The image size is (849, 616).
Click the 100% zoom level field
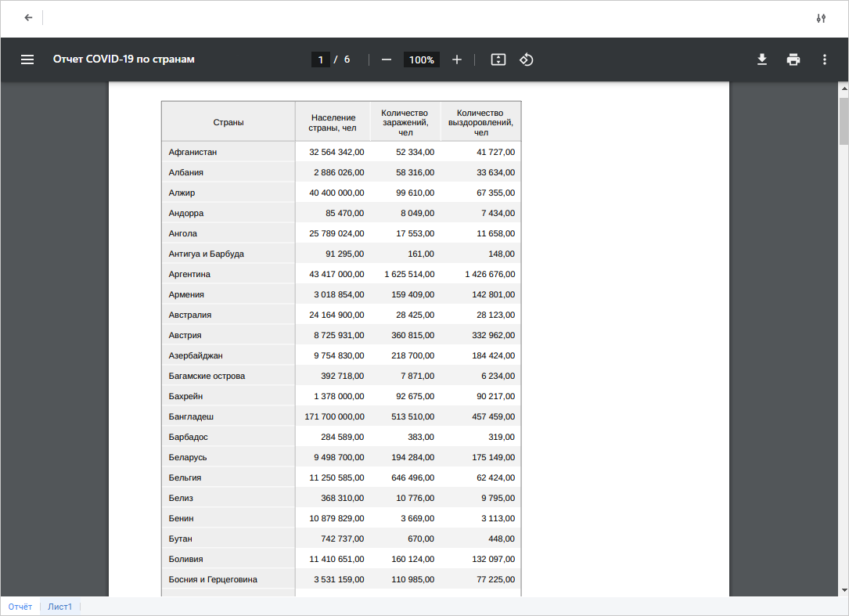(421, 59)
